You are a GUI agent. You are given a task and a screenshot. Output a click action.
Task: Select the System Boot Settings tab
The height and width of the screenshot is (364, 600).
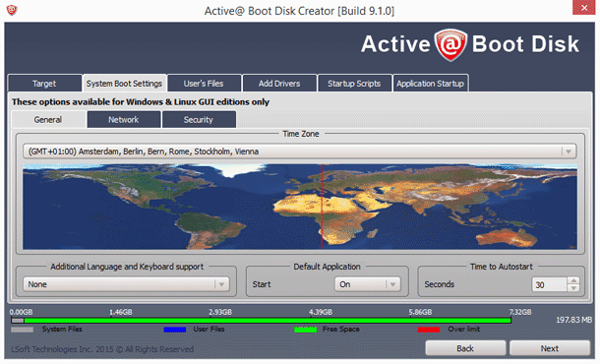tap(124, 83)
